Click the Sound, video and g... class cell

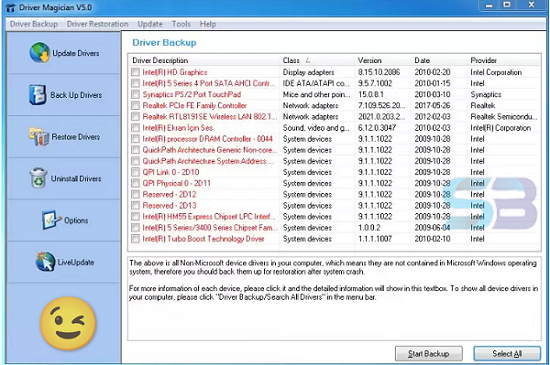316,128
